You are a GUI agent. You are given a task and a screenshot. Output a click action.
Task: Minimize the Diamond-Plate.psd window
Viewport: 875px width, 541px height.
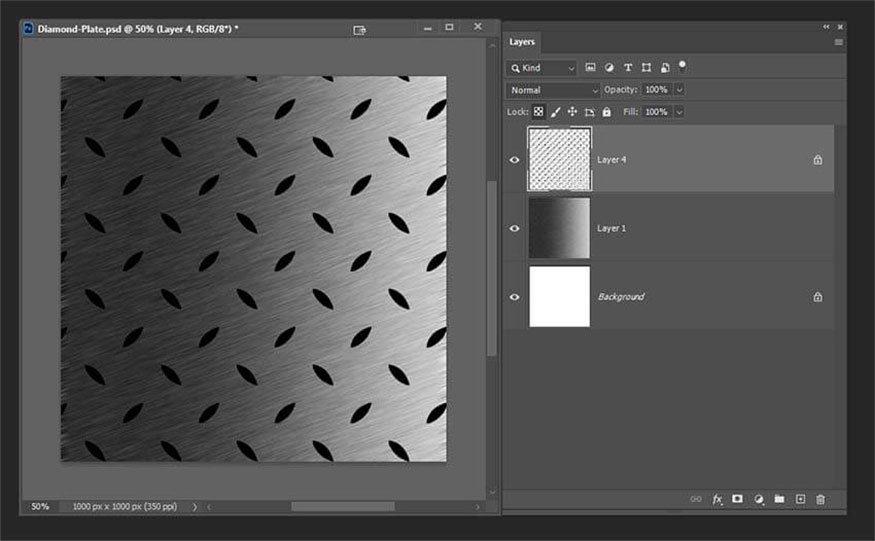click(x=427, y=27)
